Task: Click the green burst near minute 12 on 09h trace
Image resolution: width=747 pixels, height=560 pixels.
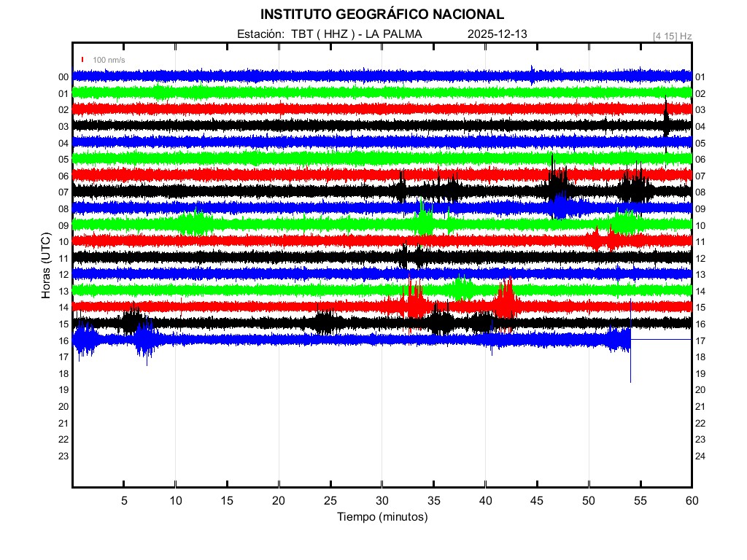Action: coord(193,223)
